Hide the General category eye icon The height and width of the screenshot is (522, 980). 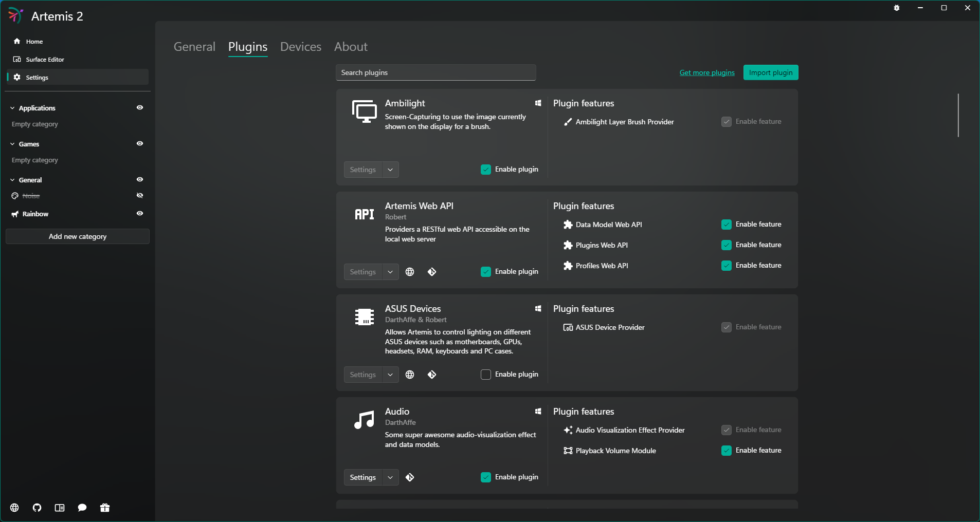pyautogui.click(x=140, y=179)
